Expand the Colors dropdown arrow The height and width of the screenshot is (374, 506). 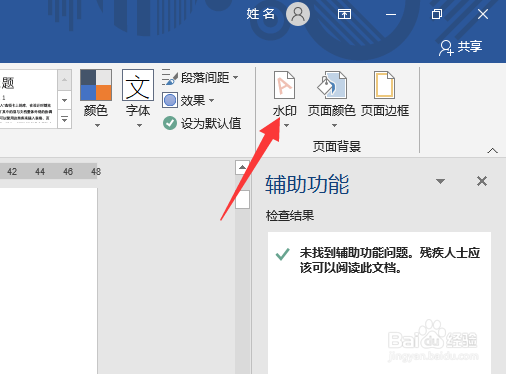pyautogui.click(x=97, y=126)
